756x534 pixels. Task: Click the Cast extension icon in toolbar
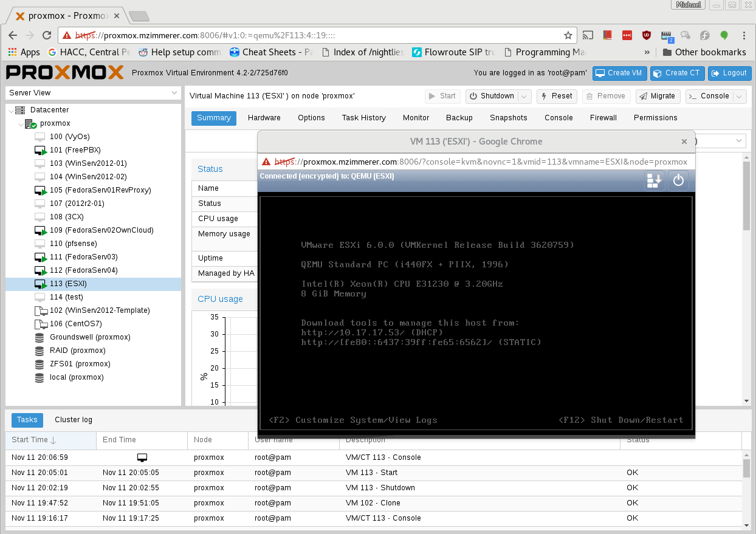point(588,35)
